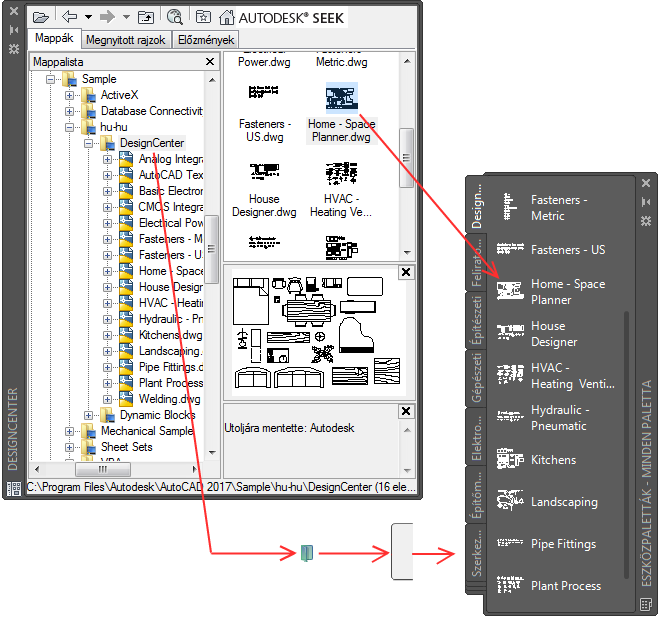Close the description pane
Viewport: 659px width, 617px height.
click(406, 411)
